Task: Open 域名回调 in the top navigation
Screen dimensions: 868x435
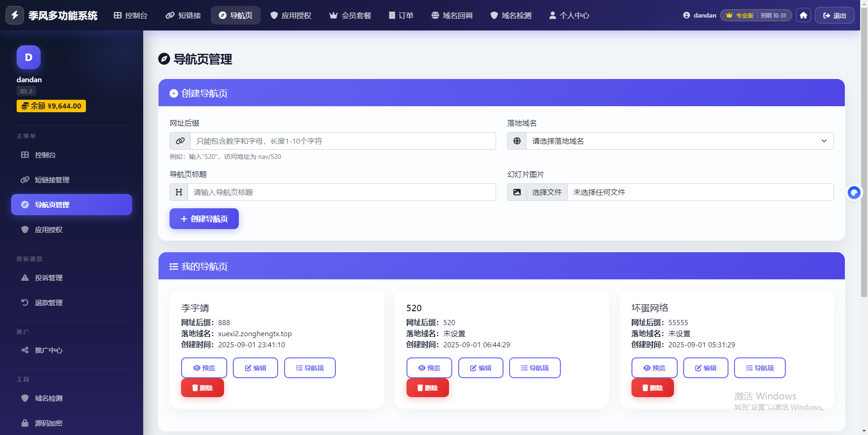Action: (x=452, y=15)
